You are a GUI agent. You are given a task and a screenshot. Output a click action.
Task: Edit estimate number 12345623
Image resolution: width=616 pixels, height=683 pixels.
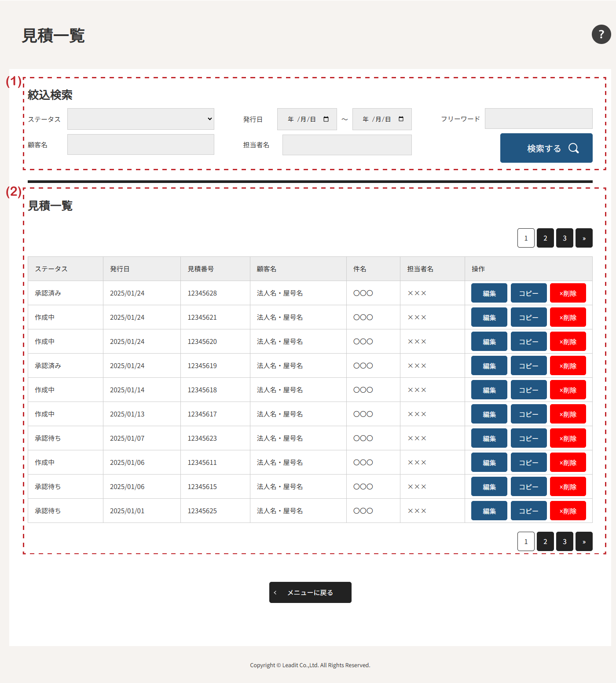(x=489, y=438)
